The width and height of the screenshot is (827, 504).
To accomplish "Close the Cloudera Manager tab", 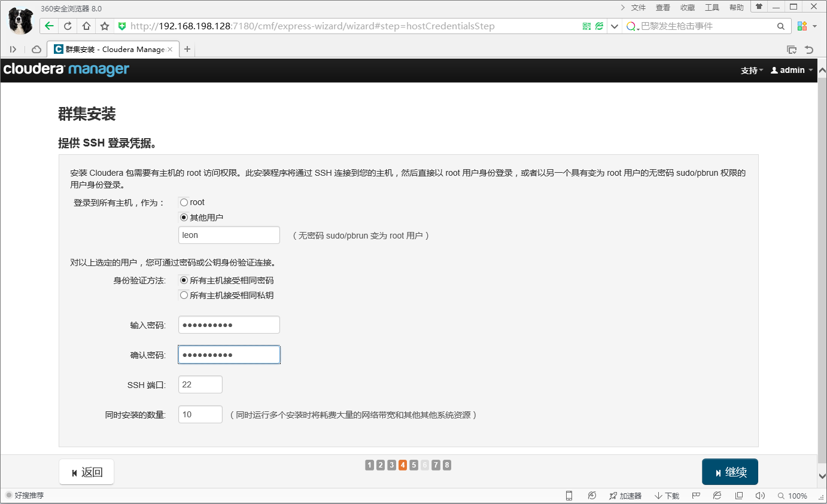I will click(x=170, y=50).
